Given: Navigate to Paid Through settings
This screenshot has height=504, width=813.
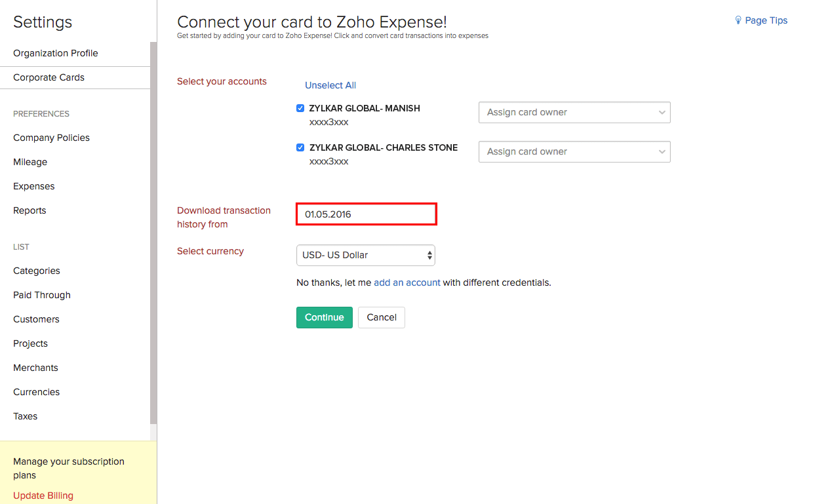Looking at the screenshot, I should click(x=42, y=295).
